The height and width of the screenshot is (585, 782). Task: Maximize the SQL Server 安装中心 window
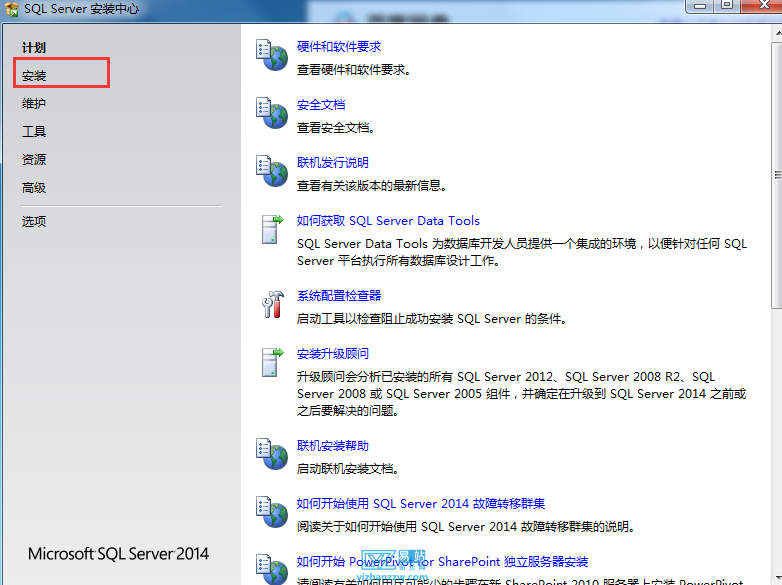pos(727,6)
